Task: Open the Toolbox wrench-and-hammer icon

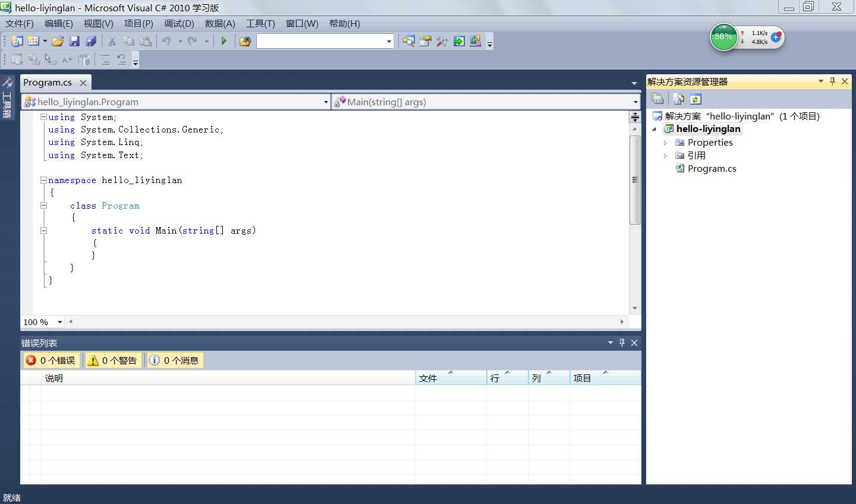Action: click(442, 41)
